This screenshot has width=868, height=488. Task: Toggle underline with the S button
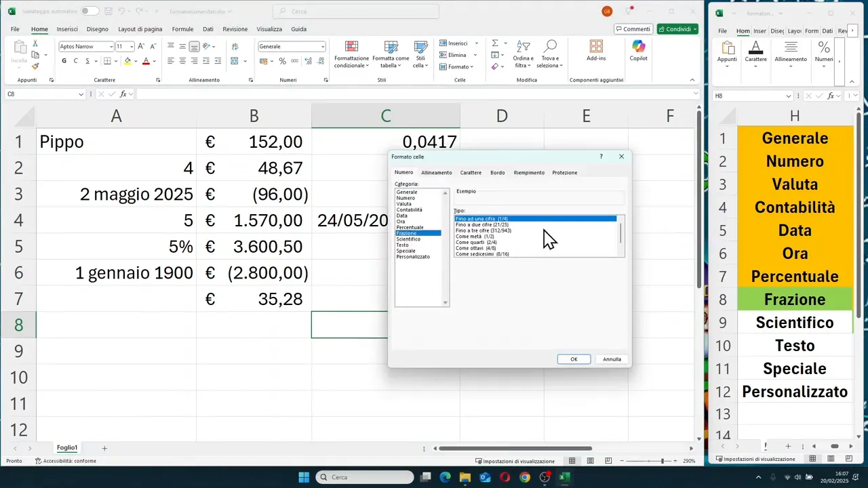pos(87,61)
